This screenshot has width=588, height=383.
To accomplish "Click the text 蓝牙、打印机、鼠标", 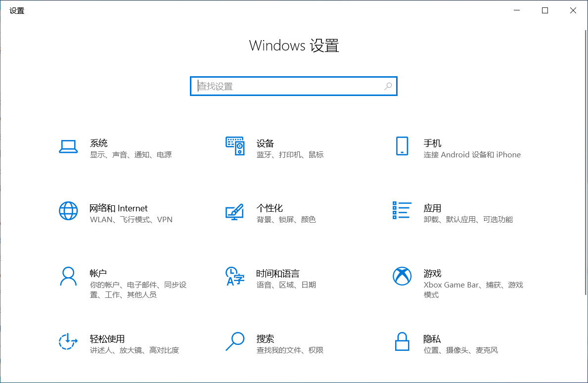I will (290, 154).
